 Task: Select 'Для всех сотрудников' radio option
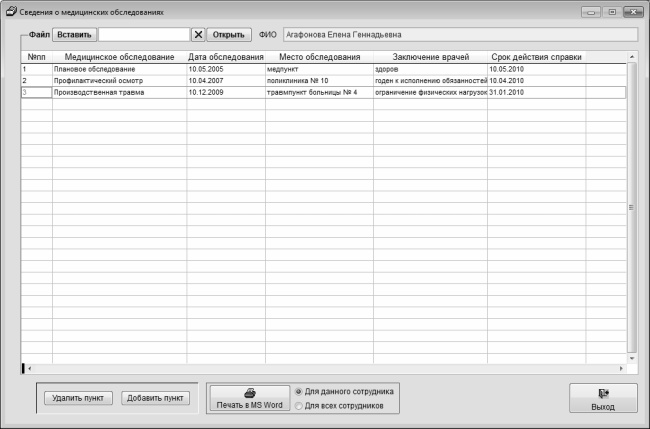(299, 406)
